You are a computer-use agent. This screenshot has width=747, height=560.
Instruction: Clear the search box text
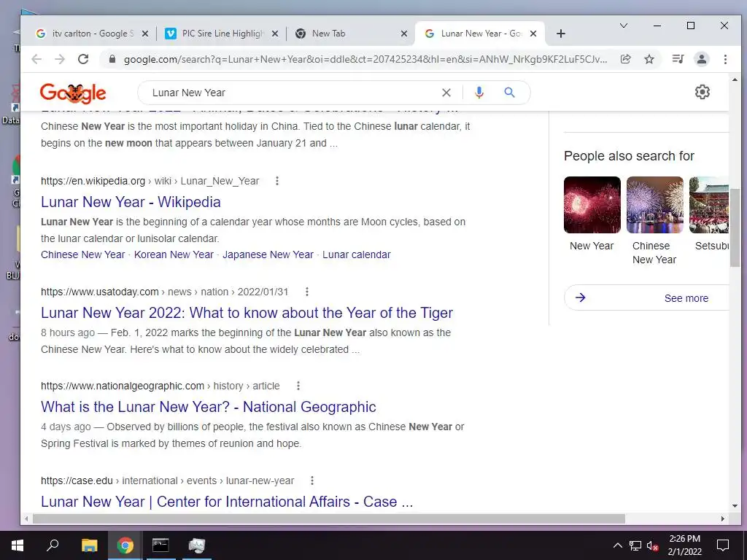coord(446,93)
